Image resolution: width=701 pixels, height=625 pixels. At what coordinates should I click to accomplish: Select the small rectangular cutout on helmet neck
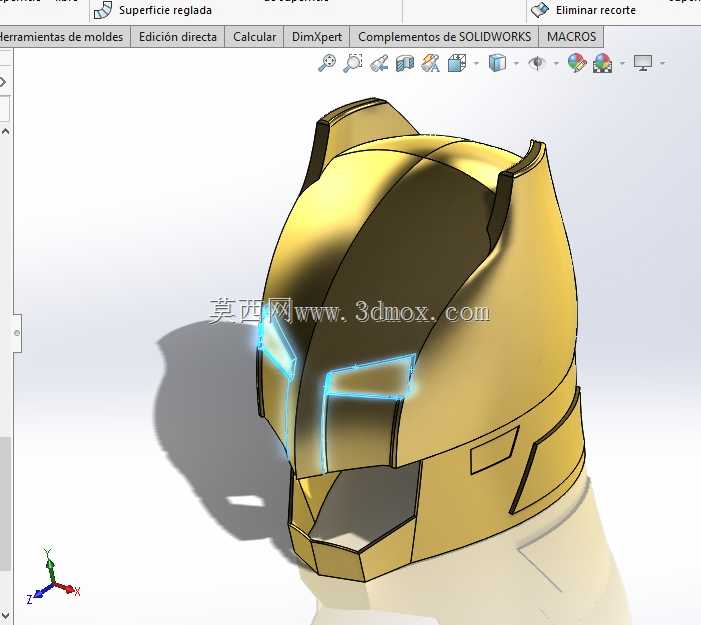(x=494, y=450)
